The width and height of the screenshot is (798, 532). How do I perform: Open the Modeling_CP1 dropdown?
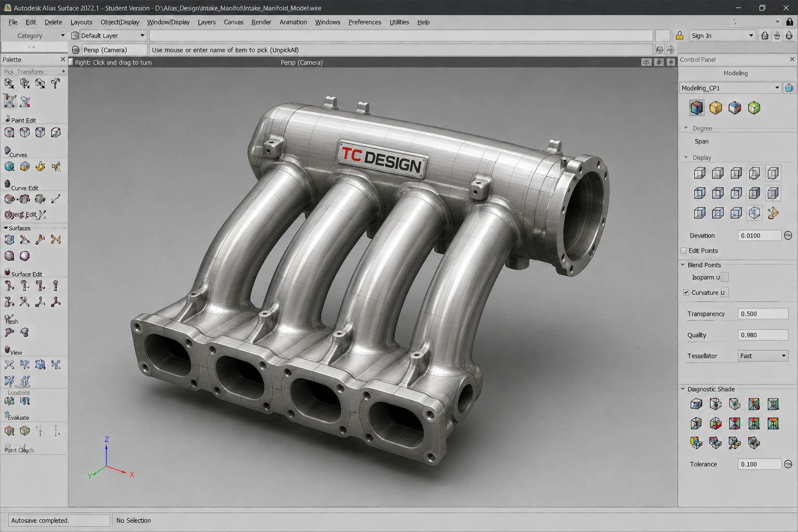point(730,88)
